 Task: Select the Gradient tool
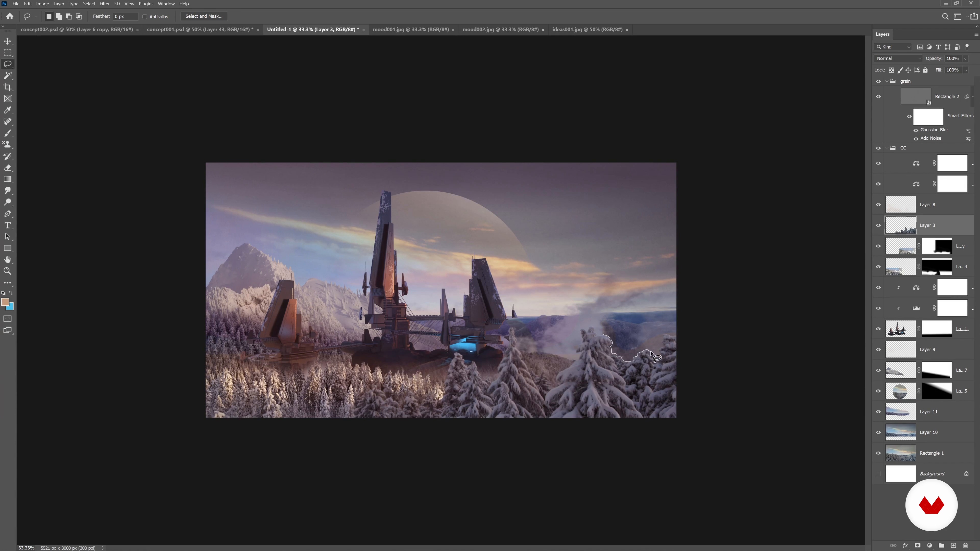[x=8, y=179]
